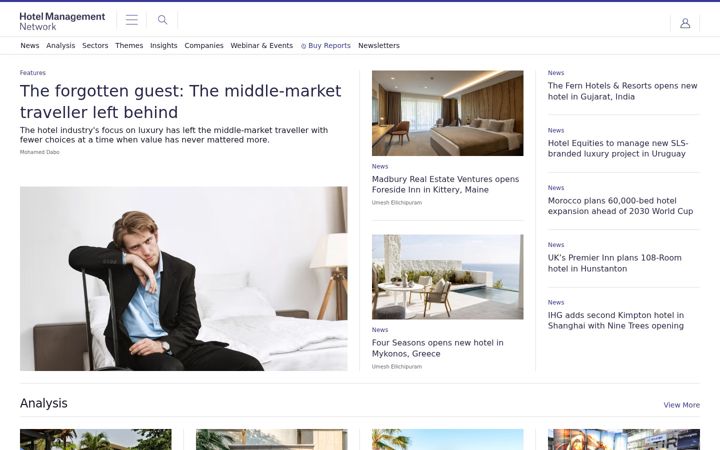Click the feature summary about luxury focus
Screen dimensions: 720x450
[174, 135]
